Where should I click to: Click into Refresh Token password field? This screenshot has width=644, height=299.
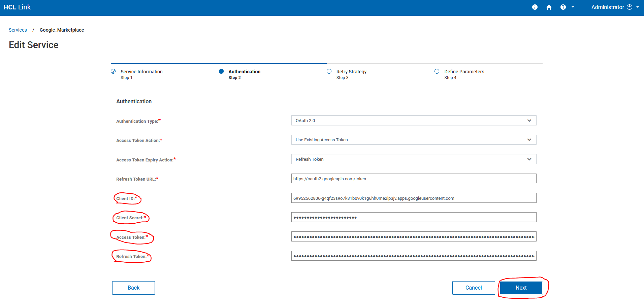pyautogui.click(x=414, y=256)
